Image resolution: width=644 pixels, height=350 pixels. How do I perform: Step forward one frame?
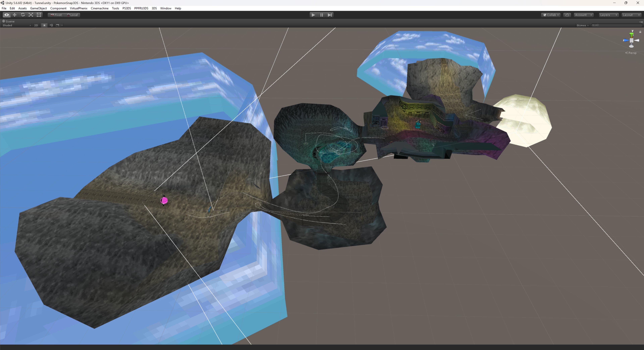(x=330, y=15)
